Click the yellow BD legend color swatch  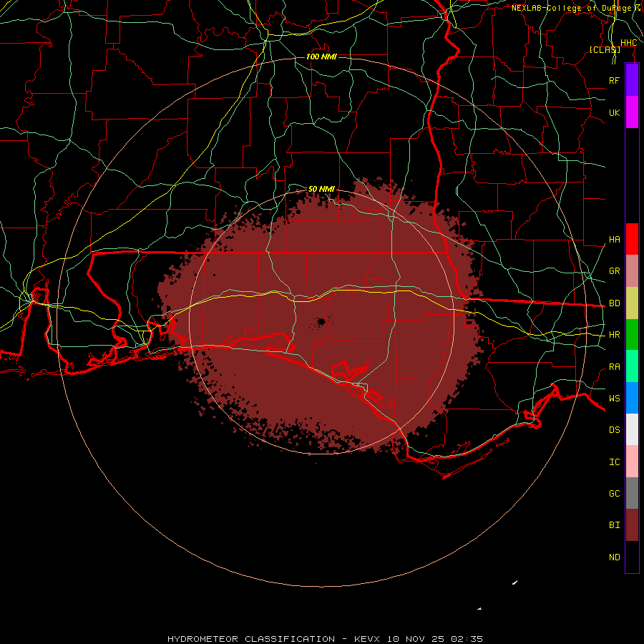click(x=632, y=303)
